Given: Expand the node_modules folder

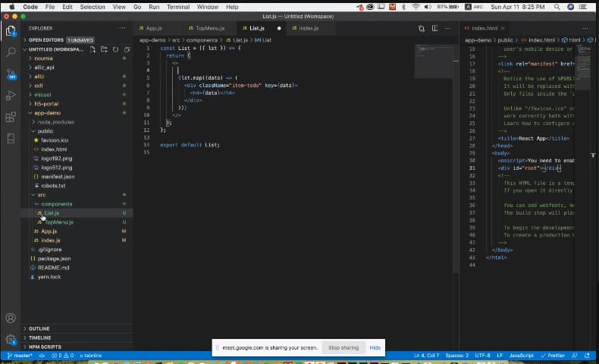Looking at the screenshot, I should click(x=55, y=121).
